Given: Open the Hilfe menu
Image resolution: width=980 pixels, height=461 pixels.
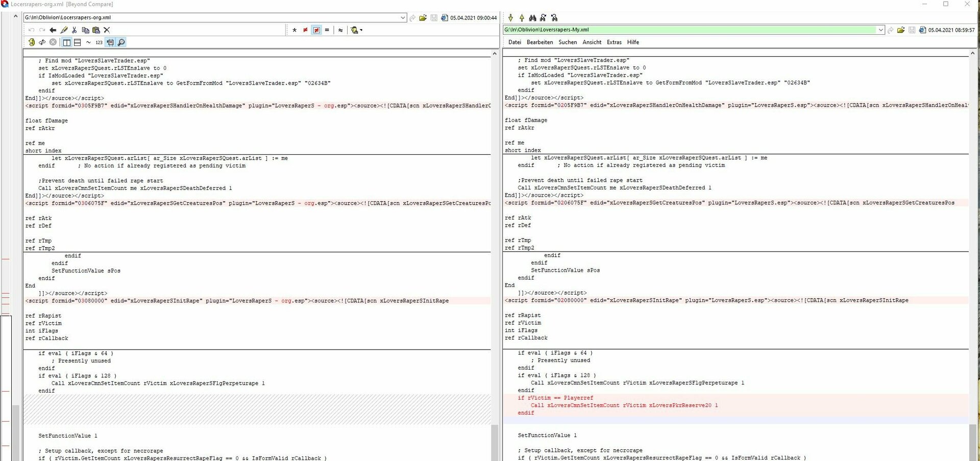Looking at the screenshot, I should [633, 42].
